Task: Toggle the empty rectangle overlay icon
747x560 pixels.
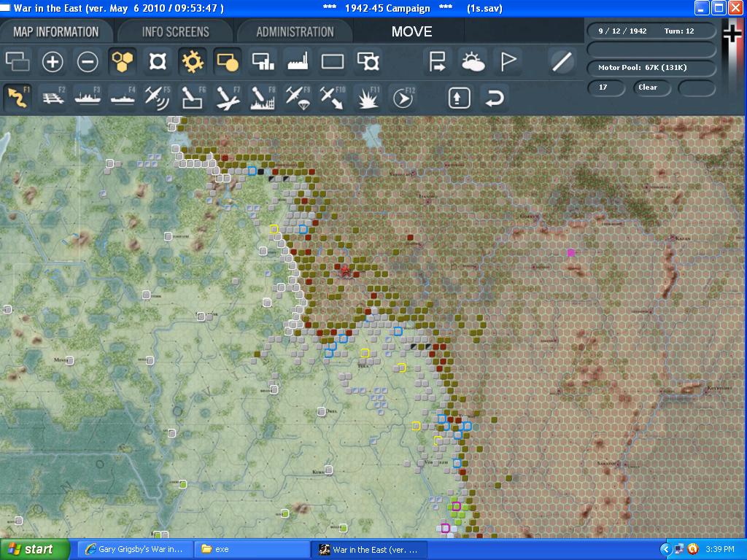Action: (x=333, y=62)
